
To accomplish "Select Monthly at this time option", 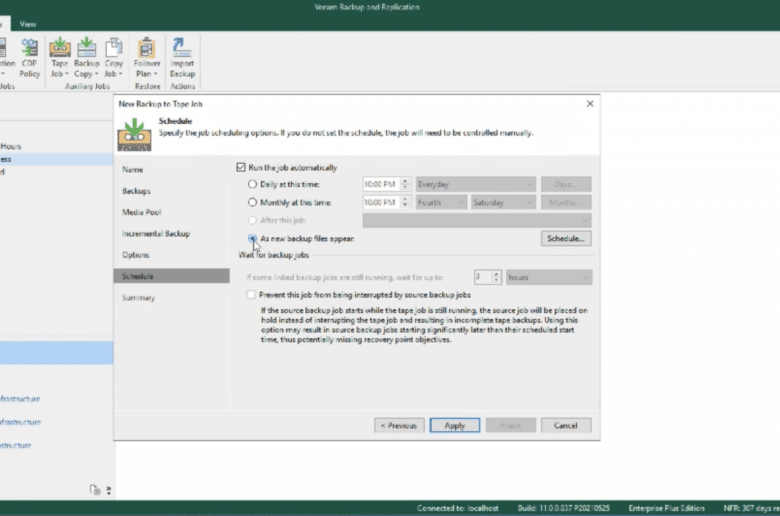I will tap(252, 203).
